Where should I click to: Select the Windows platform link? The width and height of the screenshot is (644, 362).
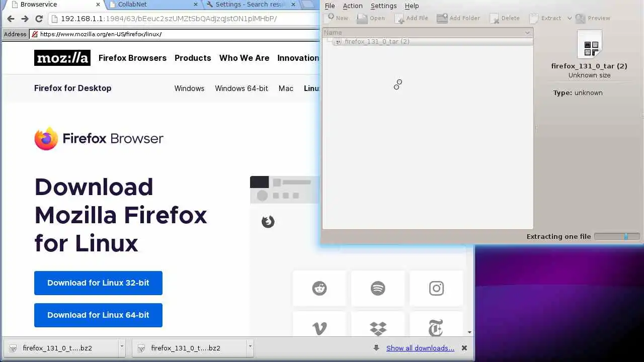tap(189, 88)
